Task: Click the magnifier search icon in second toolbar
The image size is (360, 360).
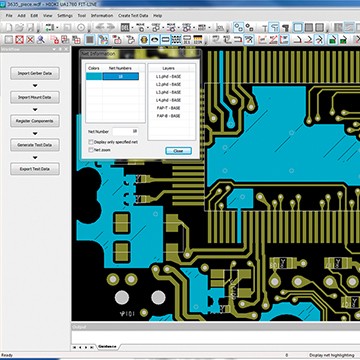Action: pos(41,40)
